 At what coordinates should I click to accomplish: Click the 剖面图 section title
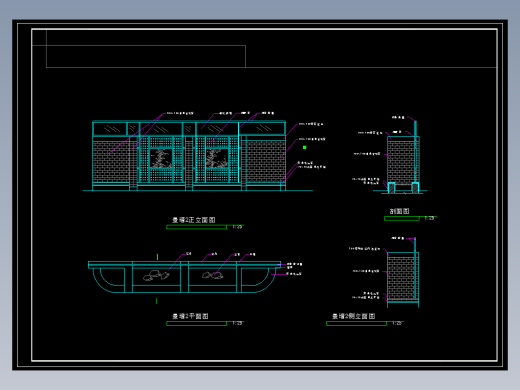tap(399, 211)
